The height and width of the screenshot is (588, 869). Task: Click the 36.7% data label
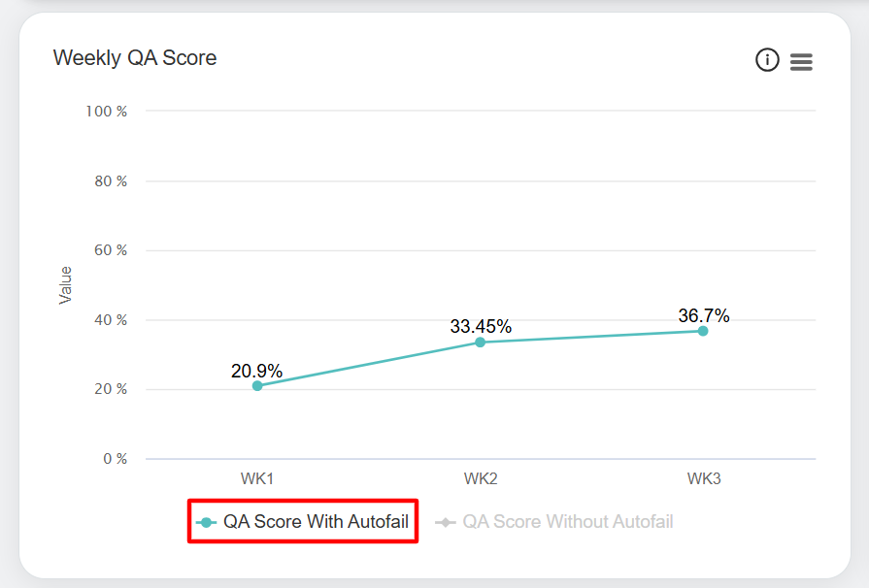(x=704, y=315)
